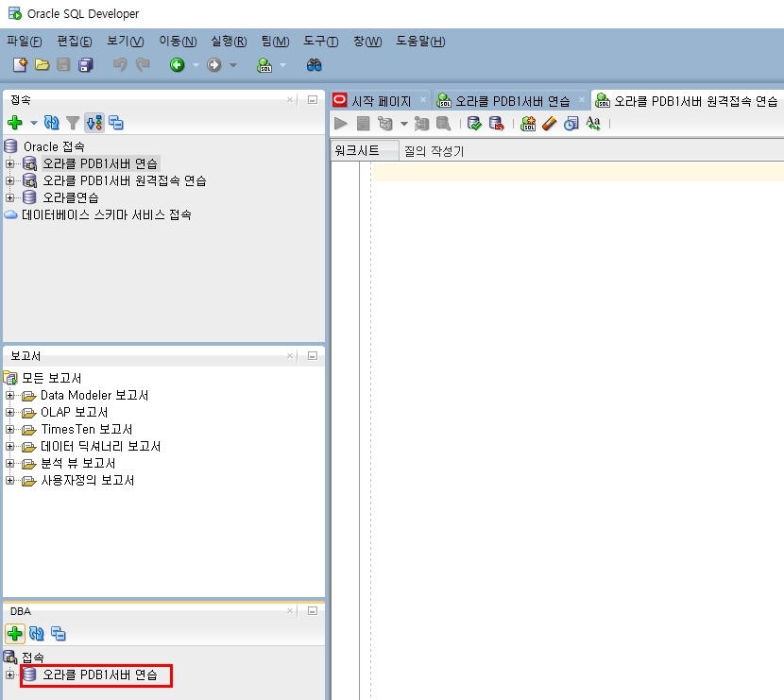Click the gray Forward navigation button
Image resolution: width=784 pixels, height=700 pixels.
pyautogui.click(x=214, y=65)
